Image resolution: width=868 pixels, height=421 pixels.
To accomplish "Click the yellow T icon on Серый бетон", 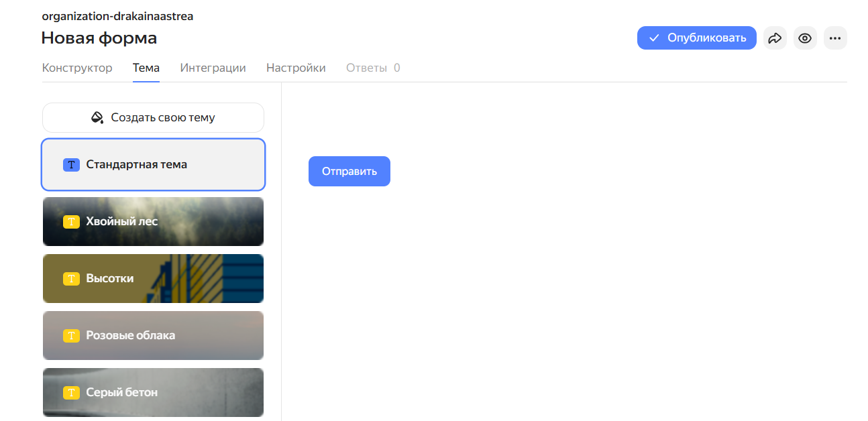I will (x=71, y=393).
